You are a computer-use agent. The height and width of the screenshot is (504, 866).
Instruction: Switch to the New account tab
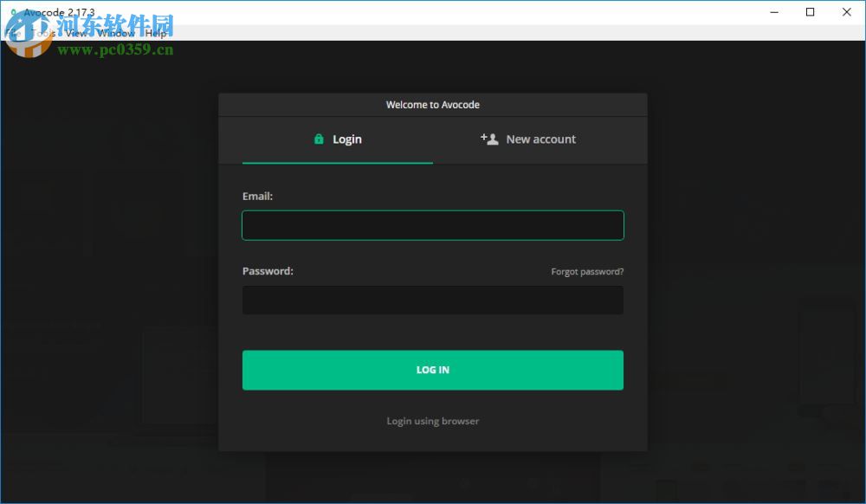pyautogui.click(x=540, y=139)
